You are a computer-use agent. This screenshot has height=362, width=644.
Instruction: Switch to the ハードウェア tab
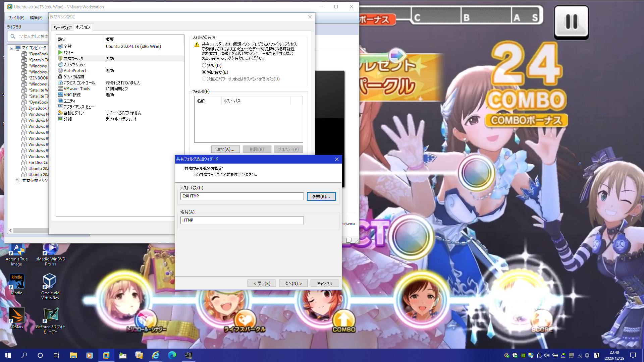(x=62, y=27)
